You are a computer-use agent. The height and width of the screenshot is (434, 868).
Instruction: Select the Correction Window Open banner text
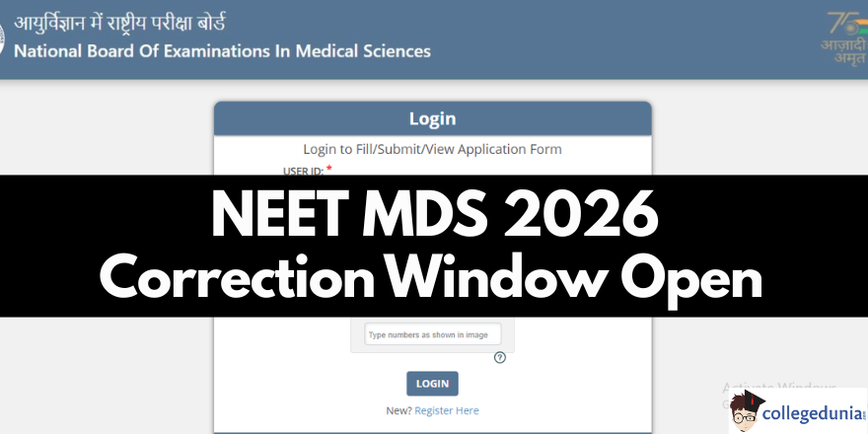[x=431, y=277]
